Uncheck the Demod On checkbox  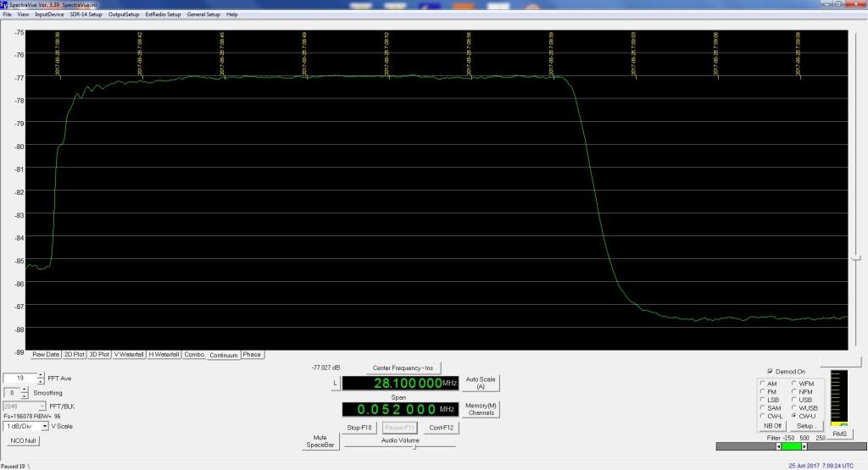click(x=770, y=372)
